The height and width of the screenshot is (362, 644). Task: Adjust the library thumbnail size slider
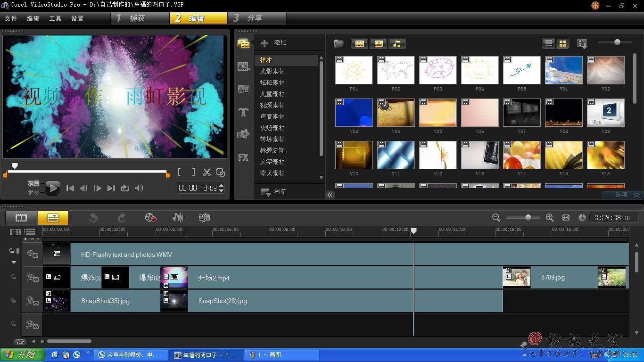[x=617, y=42]
